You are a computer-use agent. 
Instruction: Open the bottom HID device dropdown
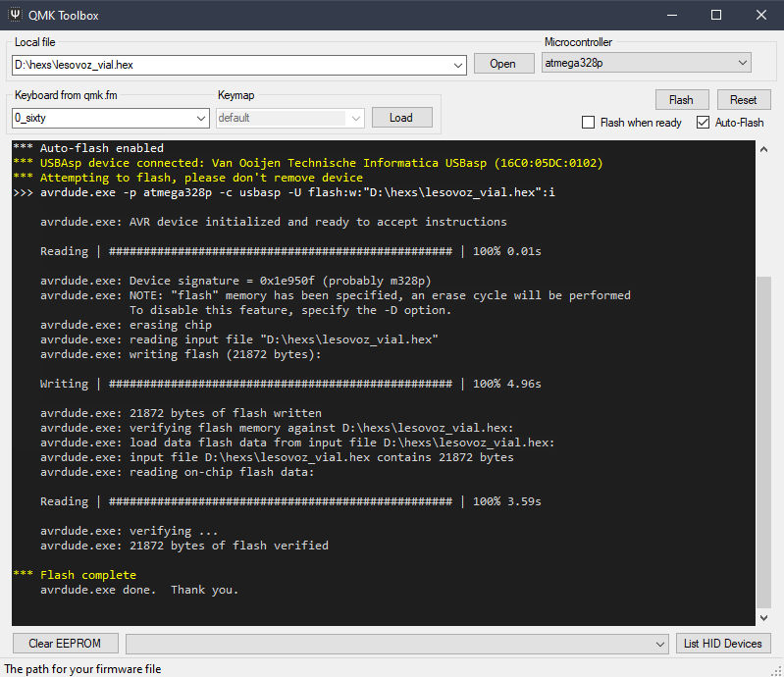click(660, 644)
